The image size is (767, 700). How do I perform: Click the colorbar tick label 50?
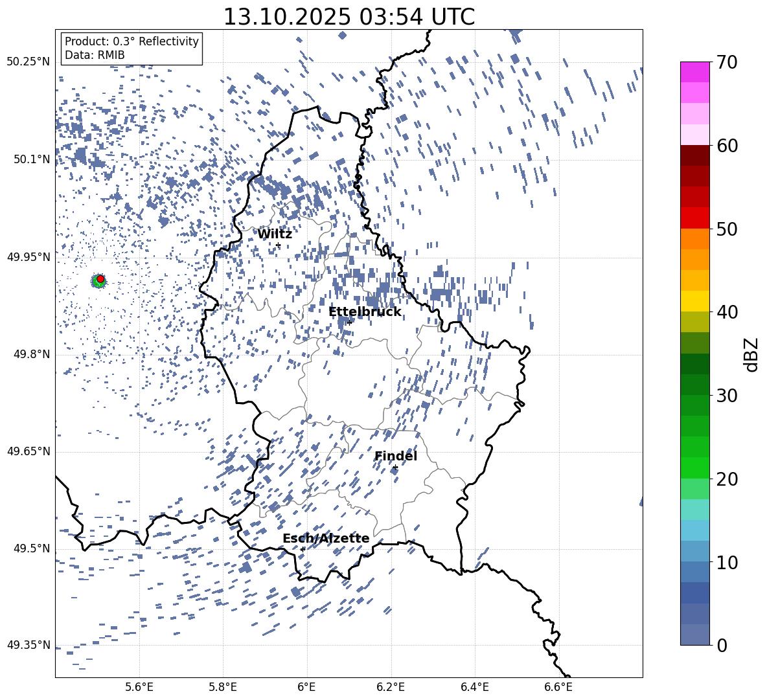pos(726,229)
